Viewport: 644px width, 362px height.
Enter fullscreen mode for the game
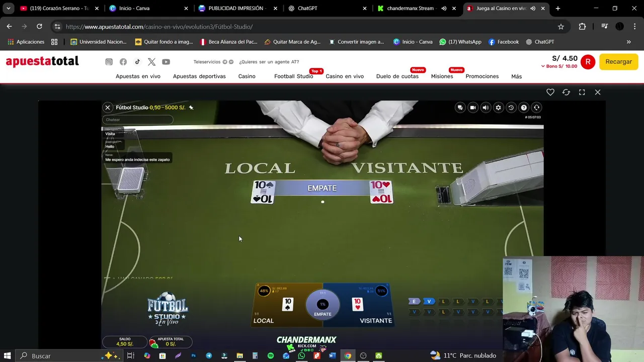(582, 92)
